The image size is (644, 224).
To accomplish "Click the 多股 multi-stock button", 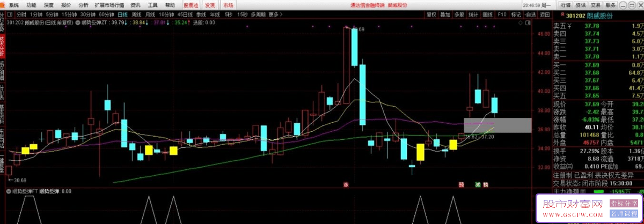I will [459, 14].
